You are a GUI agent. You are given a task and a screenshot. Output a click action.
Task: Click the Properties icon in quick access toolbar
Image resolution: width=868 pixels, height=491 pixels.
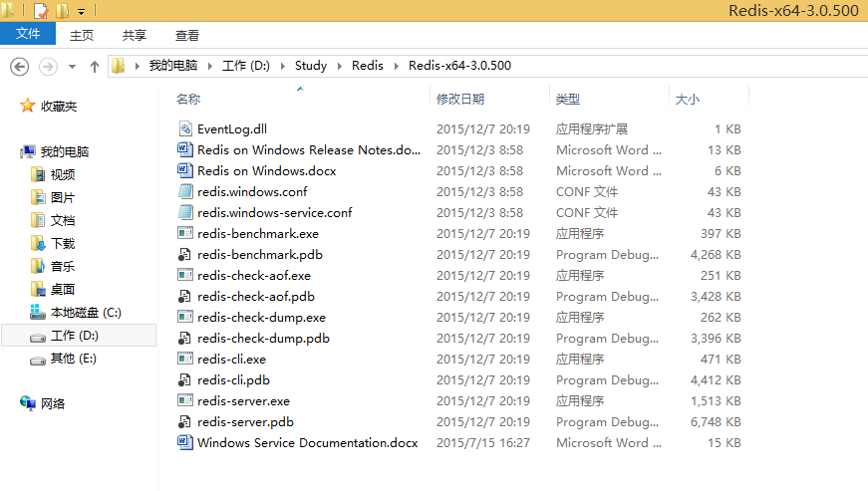coord(41,11)
